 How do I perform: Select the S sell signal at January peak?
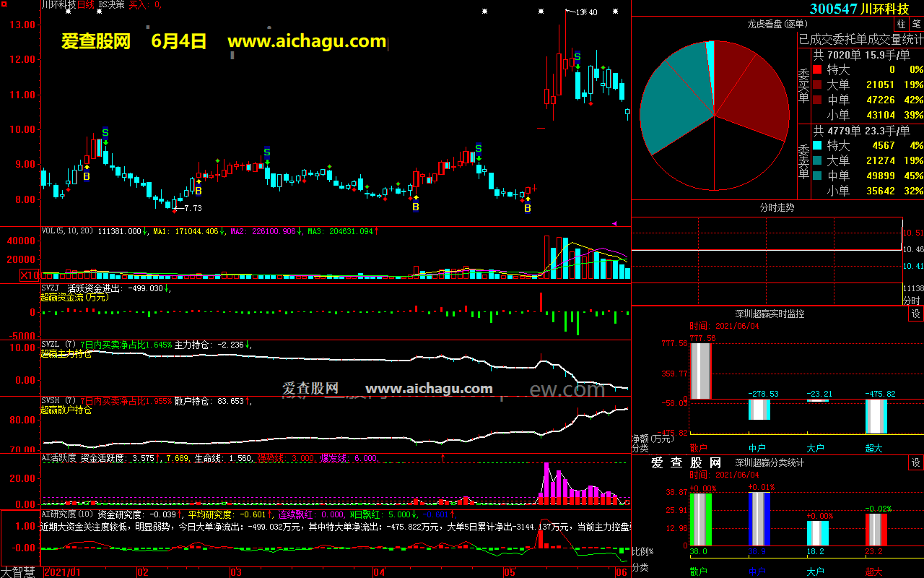click(105, 133)
